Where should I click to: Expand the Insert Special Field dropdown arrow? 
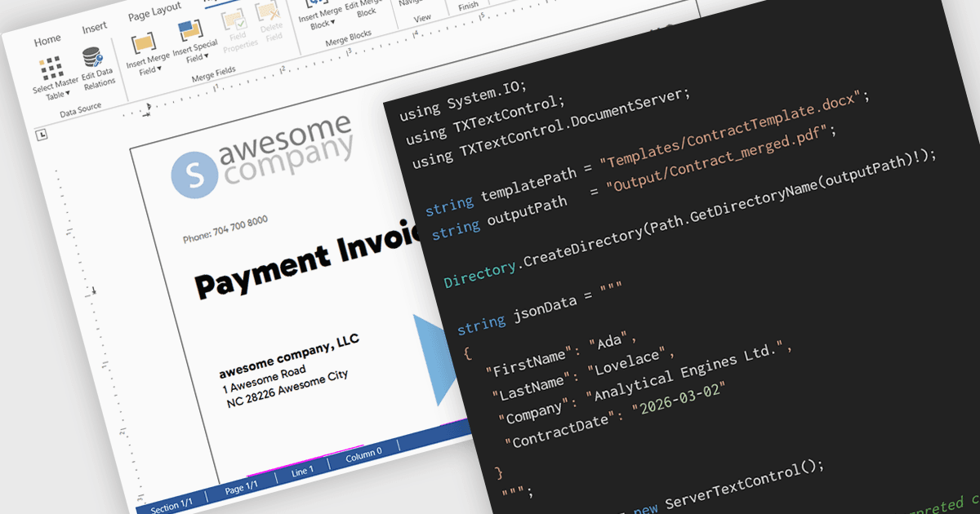pos(205,57)
